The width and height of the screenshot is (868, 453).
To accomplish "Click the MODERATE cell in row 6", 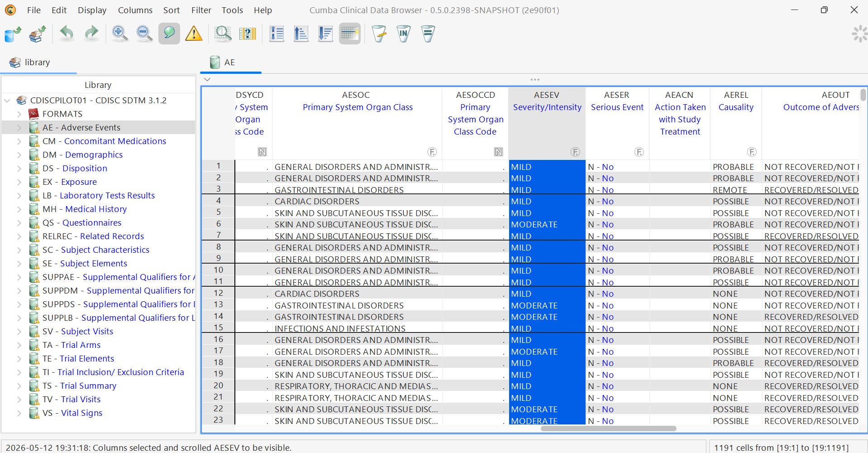I will point(547,224).
